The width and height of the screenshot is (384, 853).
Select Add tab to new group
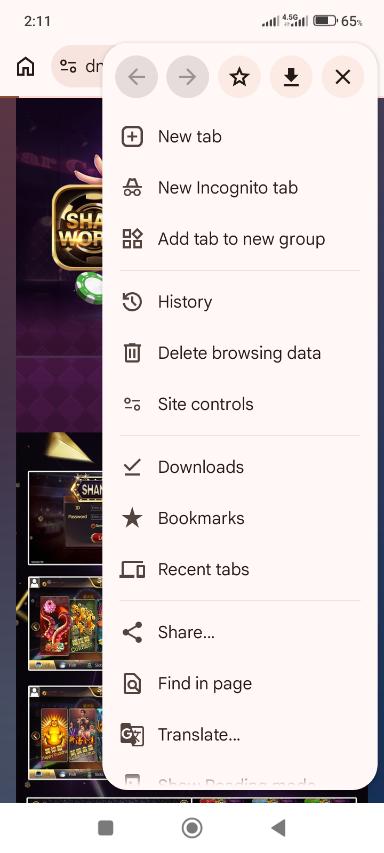(239, 239)
